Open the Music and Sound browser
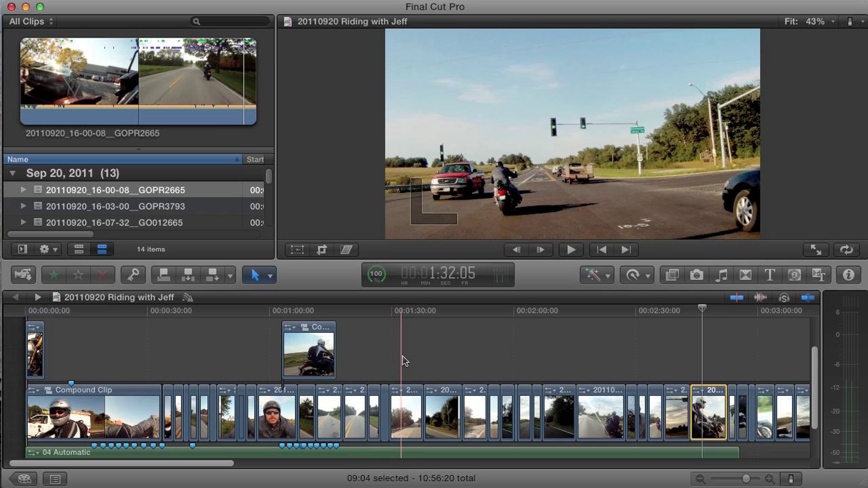The height and width of the screenshot is (488, 868). [721, 275]
